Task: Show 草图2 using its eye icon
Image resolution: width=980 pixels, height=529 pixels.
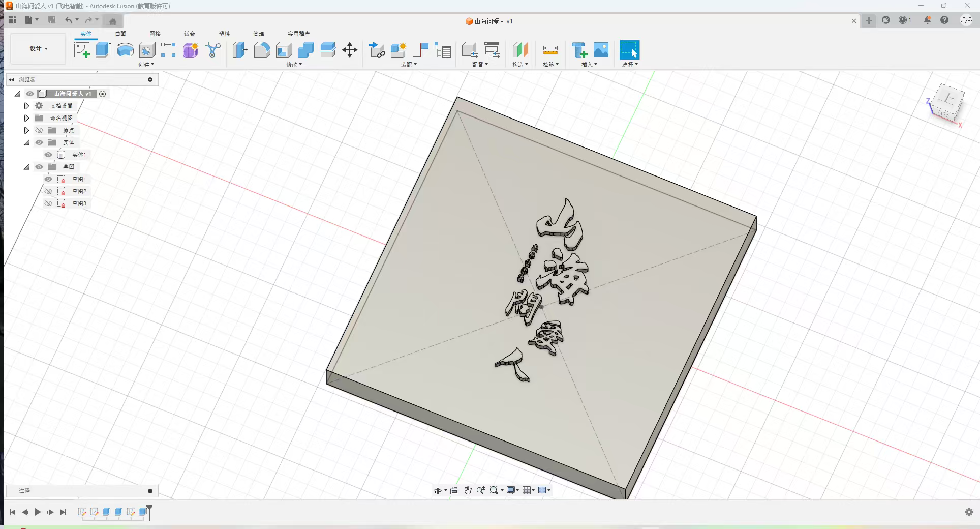Action: (x=48, y=191)
